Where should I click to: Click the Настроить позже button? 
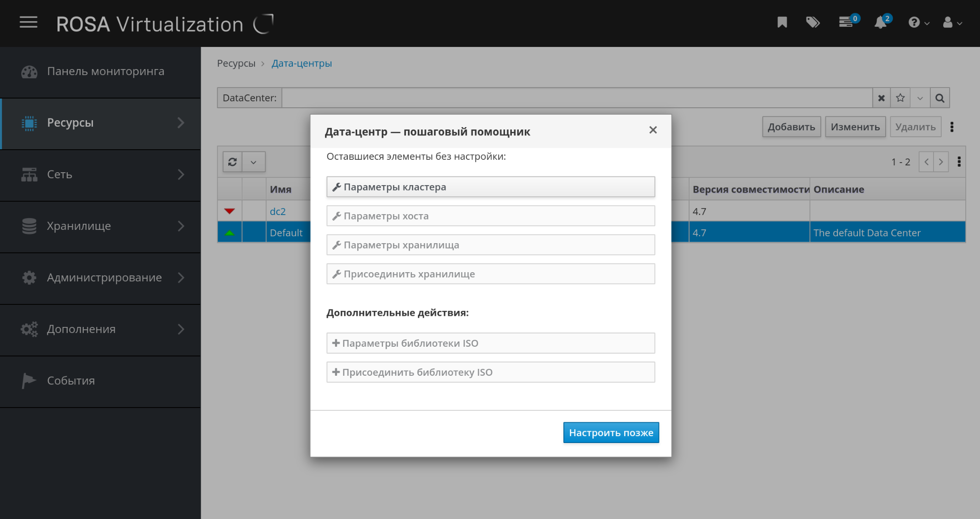point(611,433)
